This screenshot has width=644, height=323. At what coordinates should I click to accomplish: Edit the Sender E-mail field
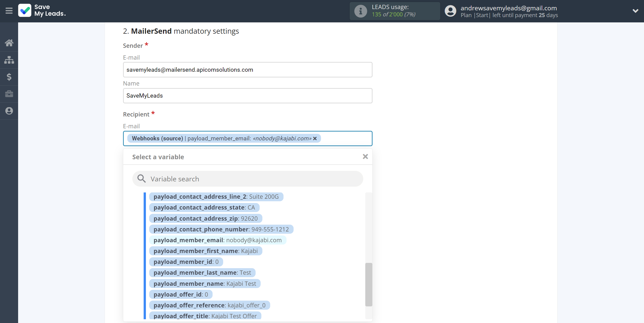click(x=248, y=70)
